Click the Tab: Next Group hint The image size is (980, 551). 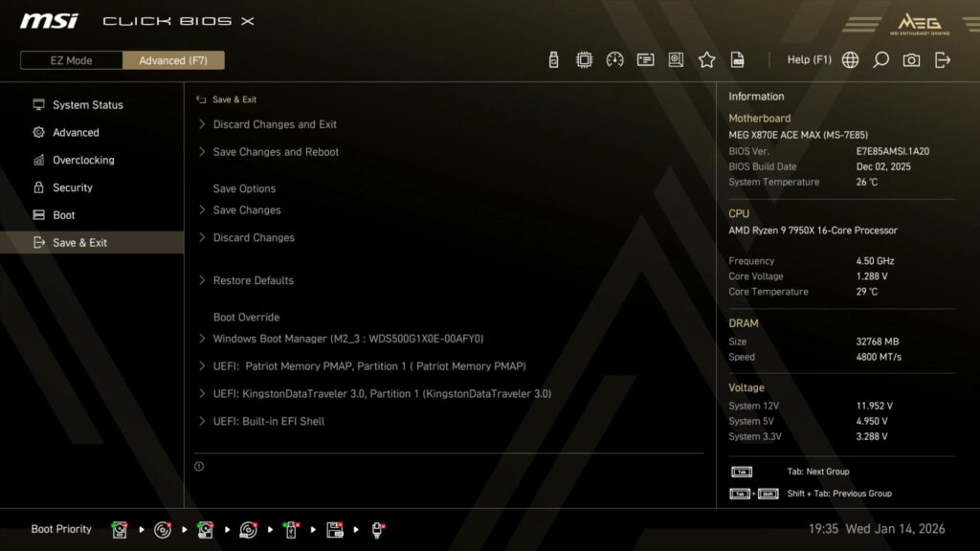[x=818, y=472]
